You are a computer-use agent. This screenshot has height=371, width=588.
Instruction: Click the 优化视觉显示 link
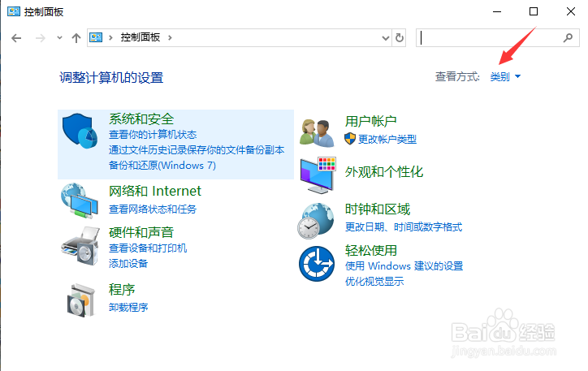[x=374, y=282]
